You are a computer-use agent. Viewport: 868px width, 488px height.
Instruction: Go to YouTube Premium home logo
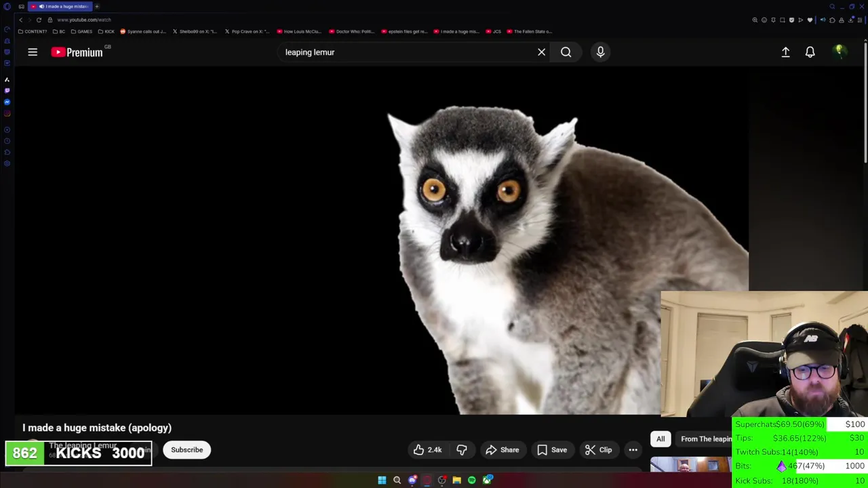[x=77, y=52]
